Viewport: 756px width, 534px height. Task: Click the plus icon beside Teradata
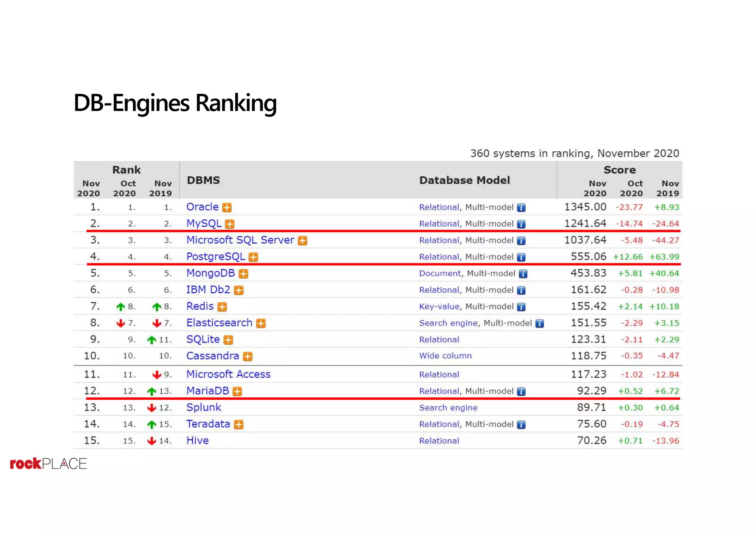(239, 425)
